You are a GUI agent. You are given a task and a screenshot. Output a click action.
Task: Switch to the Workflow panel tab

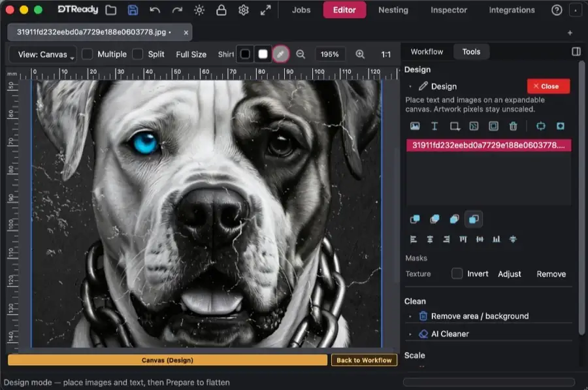click(x=427, y=52)
